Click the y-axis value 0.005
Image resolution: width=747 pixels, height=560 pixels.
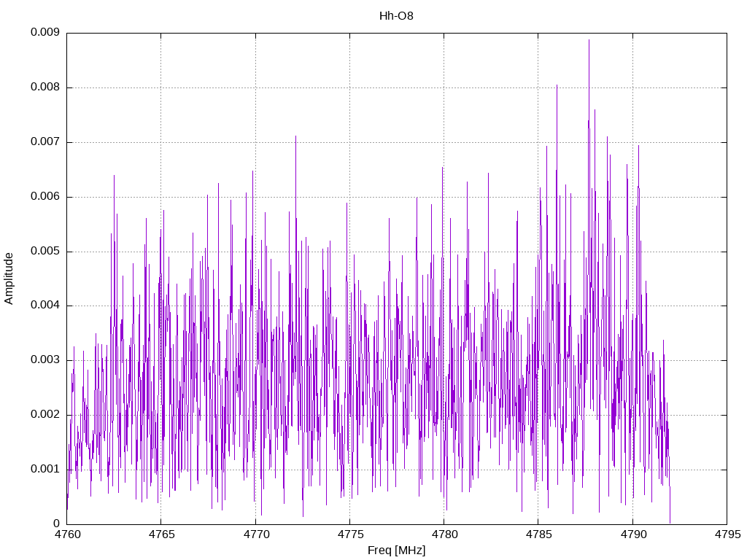click(44, 251)
